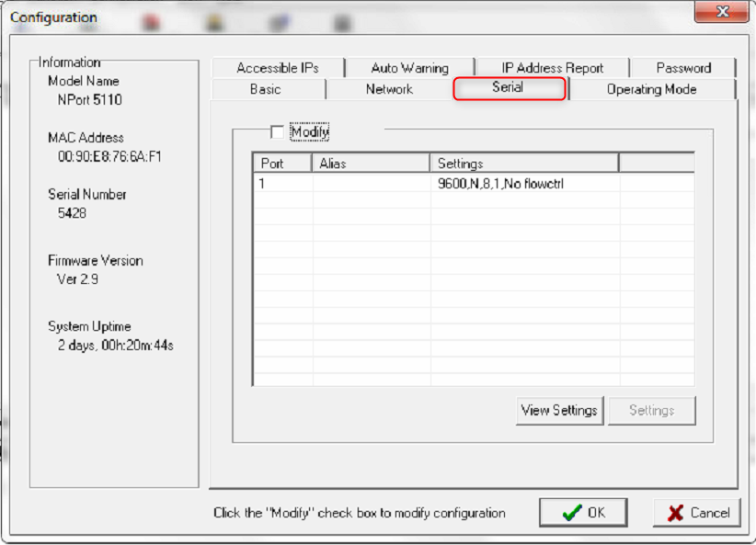Close the Configuration window

(x=720, y=13)
